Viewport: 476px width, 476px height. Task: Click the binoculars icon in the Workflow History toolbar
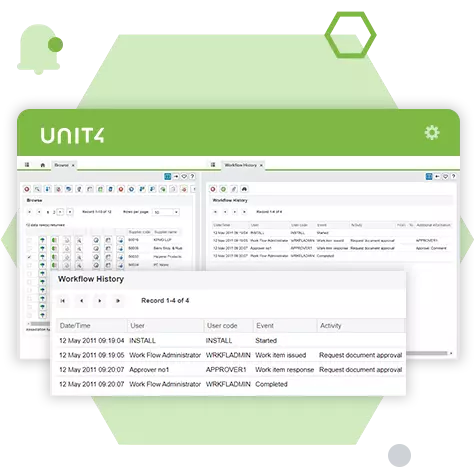coord(244,189)
